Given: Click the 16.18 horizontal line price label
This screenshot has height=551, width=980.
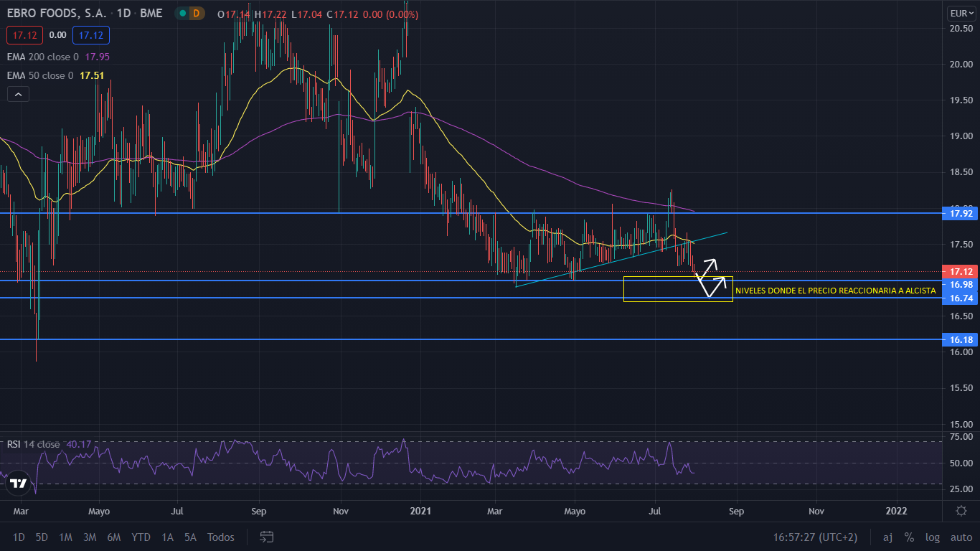Looking at the screenshot, I should pyautogui.click(x=961, y=339).
